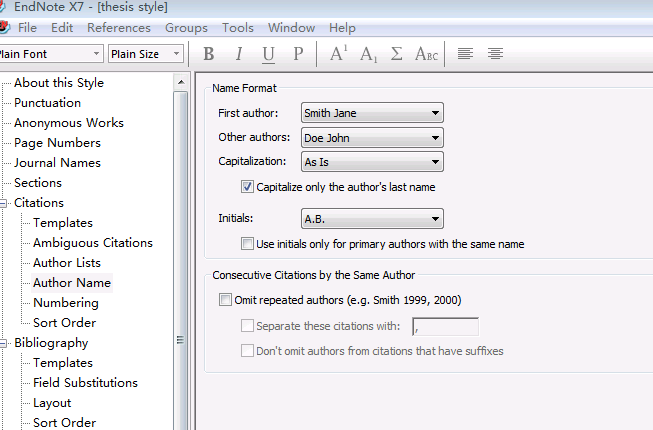Select Ambiguous Citations
653x430 pixels.
[x=93, y=243]
